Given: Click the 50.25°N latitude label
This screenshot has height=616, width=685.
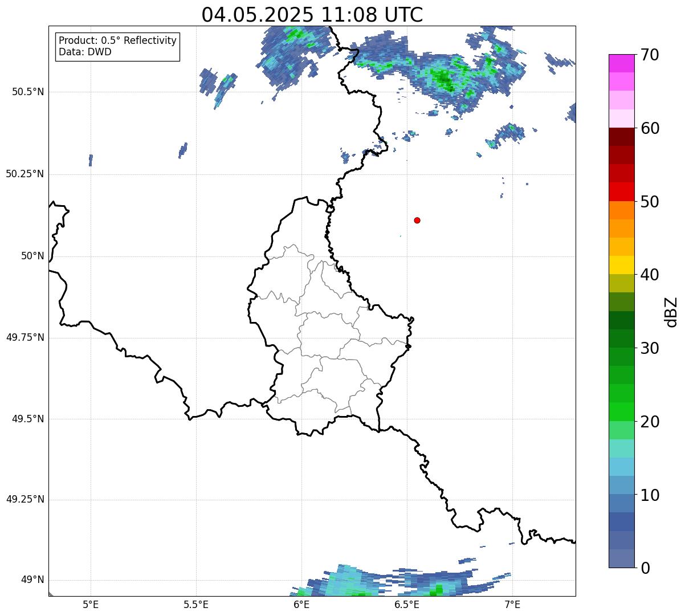Looking at the screenshot, I should click(25, 174).
